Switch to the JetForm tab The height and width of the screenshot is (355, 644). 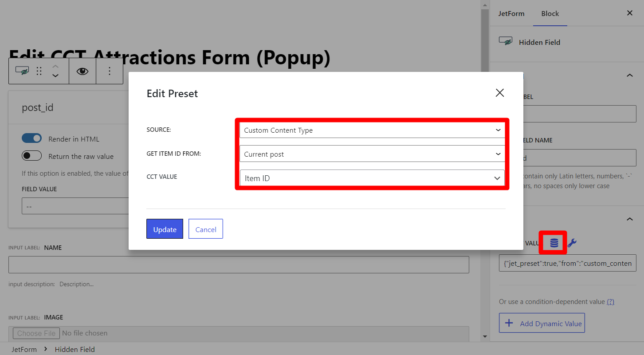(511, 13)
